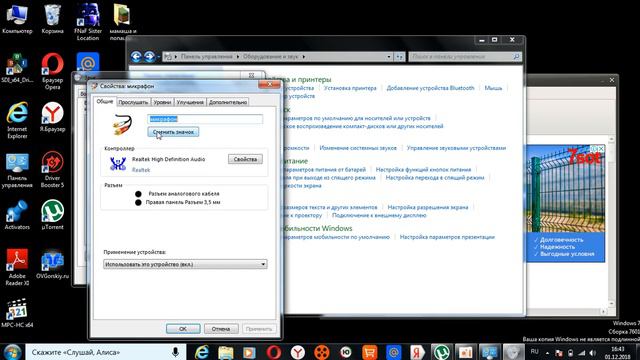Open Панель управления desktop icon

17,171
